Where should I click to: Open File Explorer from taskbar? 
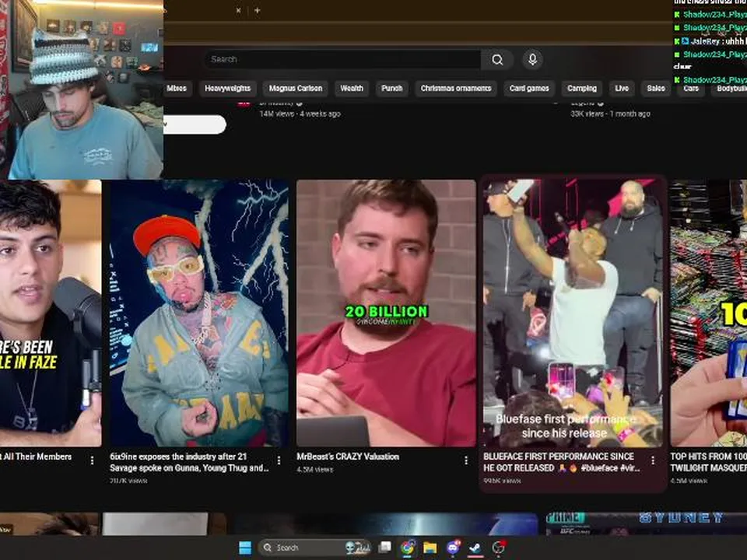click(430, 548)
